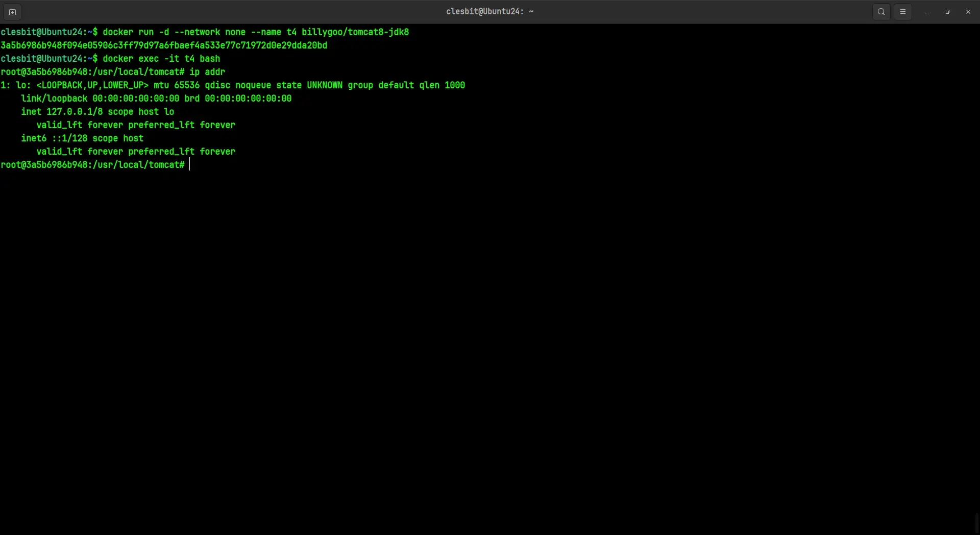The image size is (980, 535).
Task: Click the container ID hash output line
Action: point(164,45)
